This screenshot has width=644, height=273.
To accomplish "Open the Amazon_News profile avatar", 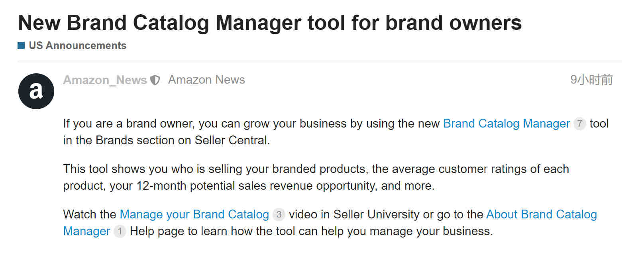I will coord(36,91).
